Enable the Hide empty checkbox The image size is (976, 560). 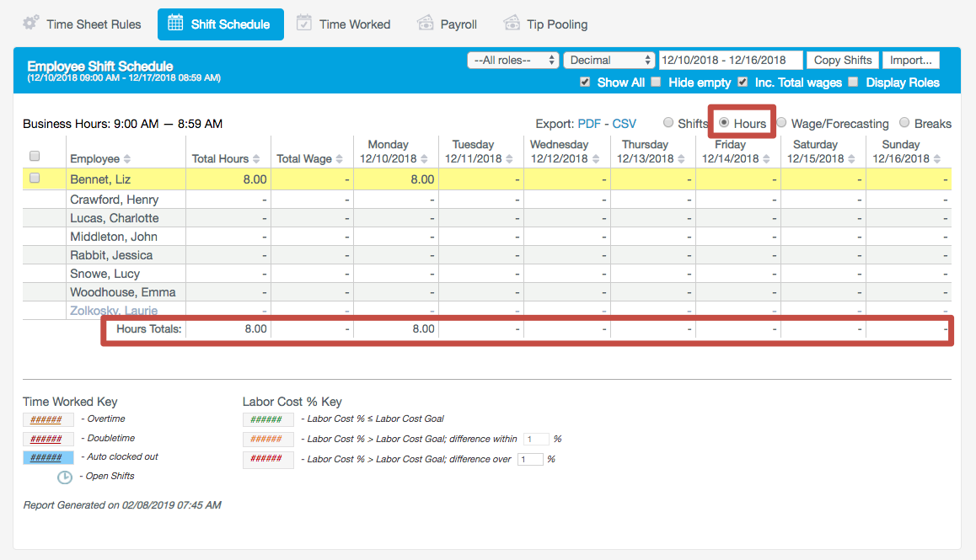657,83
